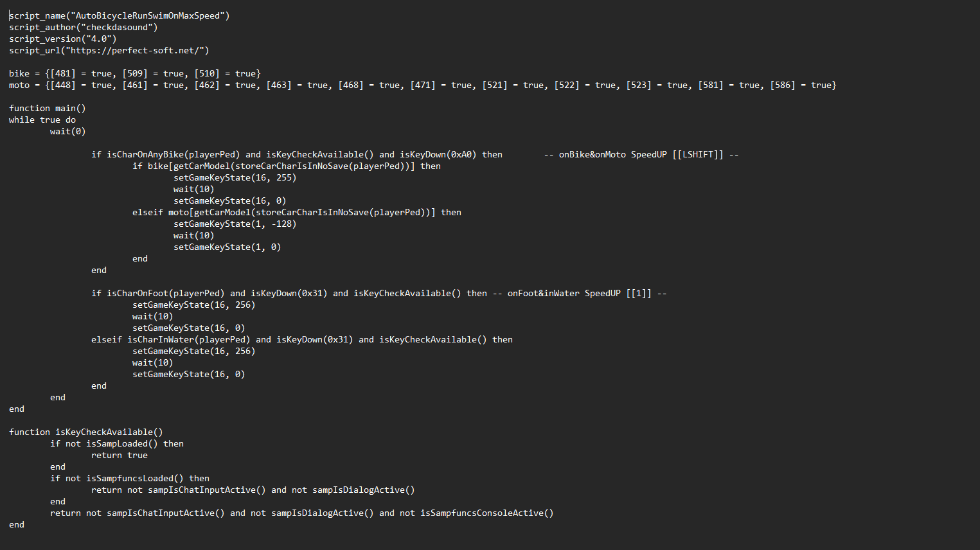Click the "return true" statement
The height and width of the screenshot is (550, 980).
pos(119,455)
